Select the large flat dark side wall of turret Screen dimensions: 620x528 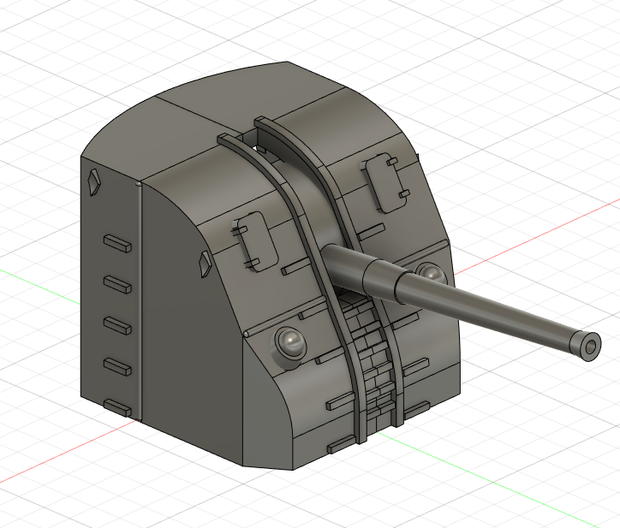[190, 324]
